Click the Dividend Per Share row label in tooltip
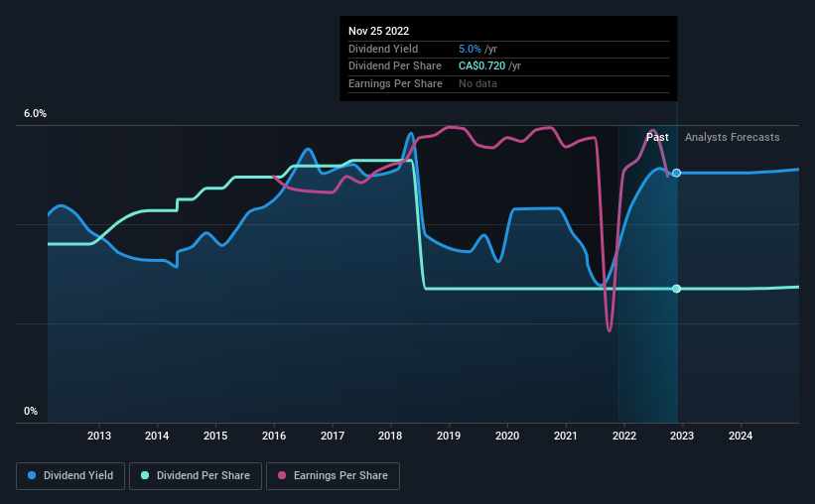Image resolution: width=815 pixels, height=504 pixels. coord(395,66)
